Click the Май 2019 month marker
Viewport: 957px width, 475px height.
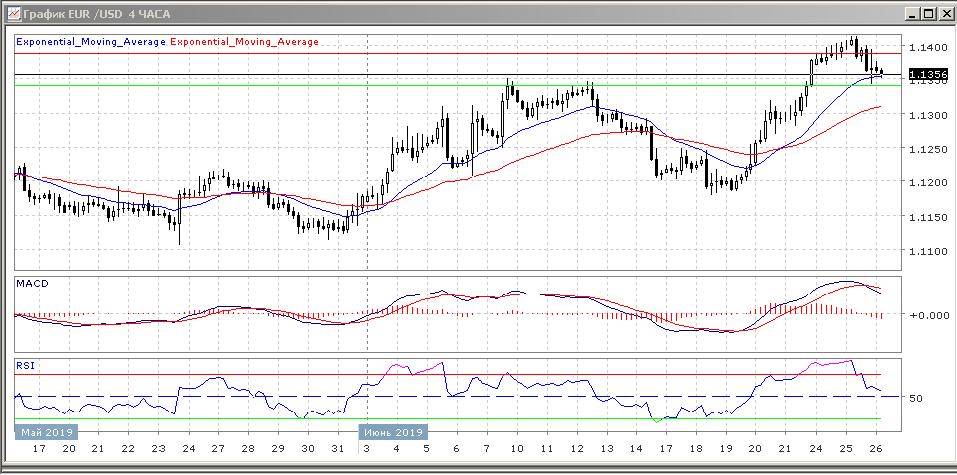click(x=45, y=432)
